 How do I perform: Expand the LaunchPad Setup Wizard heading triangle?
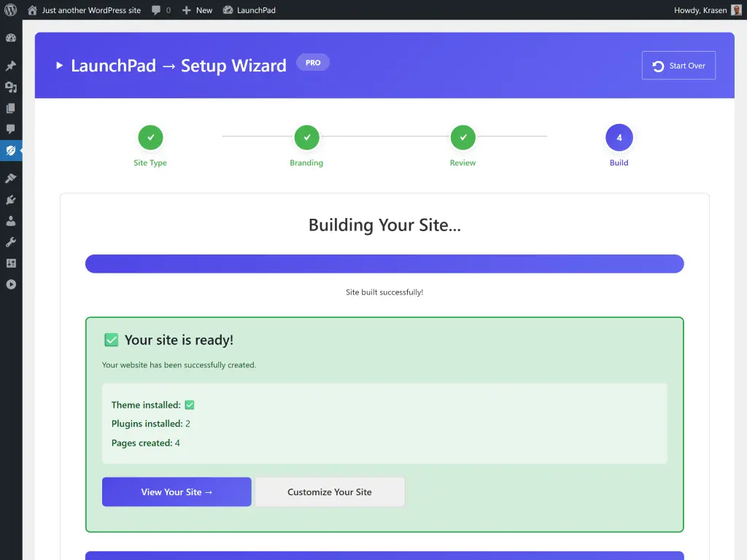click(x=59, y=65)
